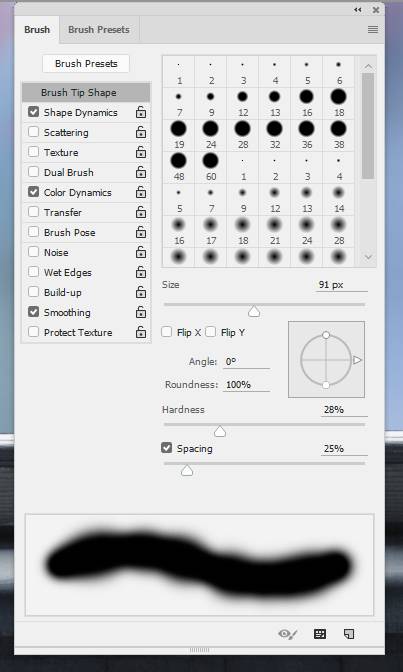This screenshot has width=403, height=672.
Task: Switch to the Brush Presets tab
Action: [x=99, y=30]
